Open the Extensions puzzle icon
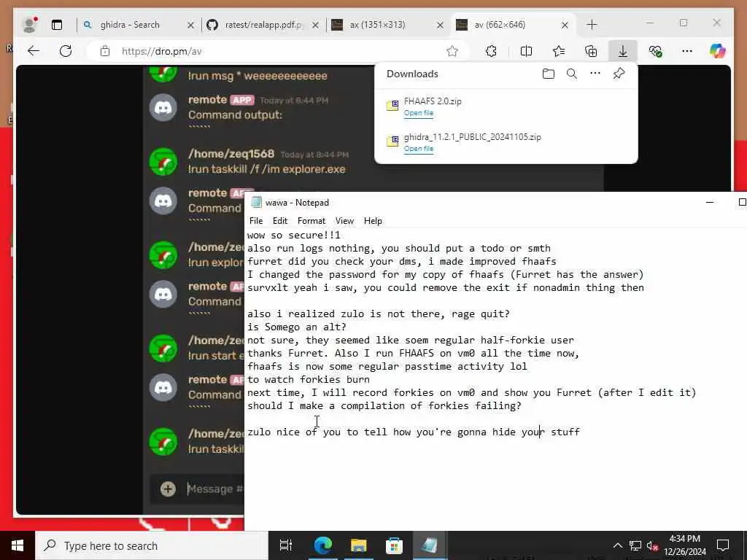 click(491, 51)
